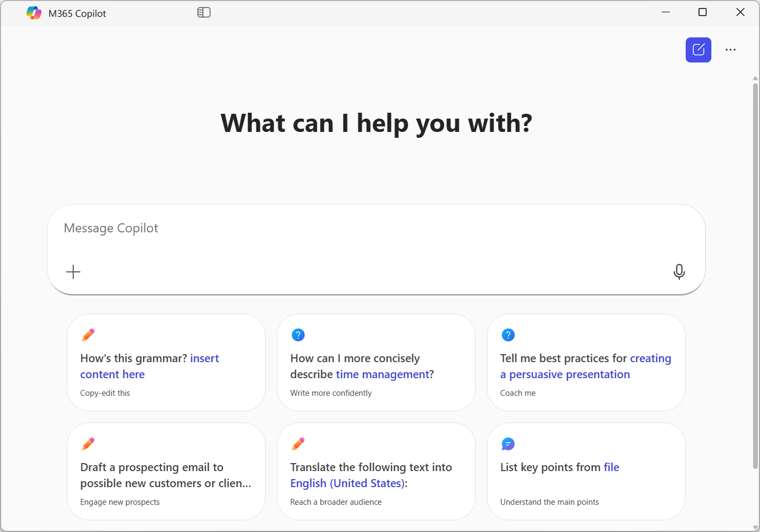Click question icon on persuasive presentation card
The width and height of the screenshot is (760, 532).
[508, 335]
